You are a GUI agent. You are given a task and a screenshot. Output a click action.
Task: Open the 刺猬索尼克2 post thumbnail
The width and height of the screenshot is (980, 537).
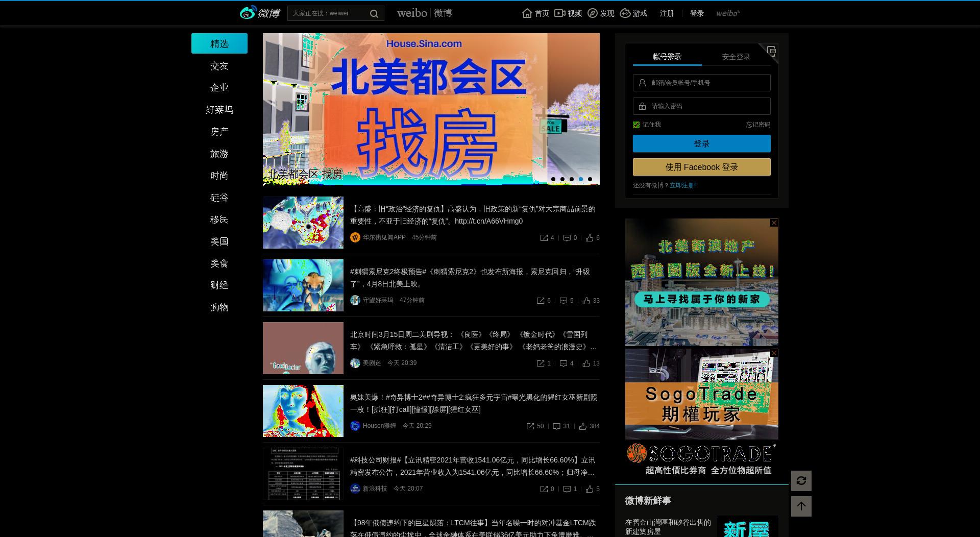303,285
